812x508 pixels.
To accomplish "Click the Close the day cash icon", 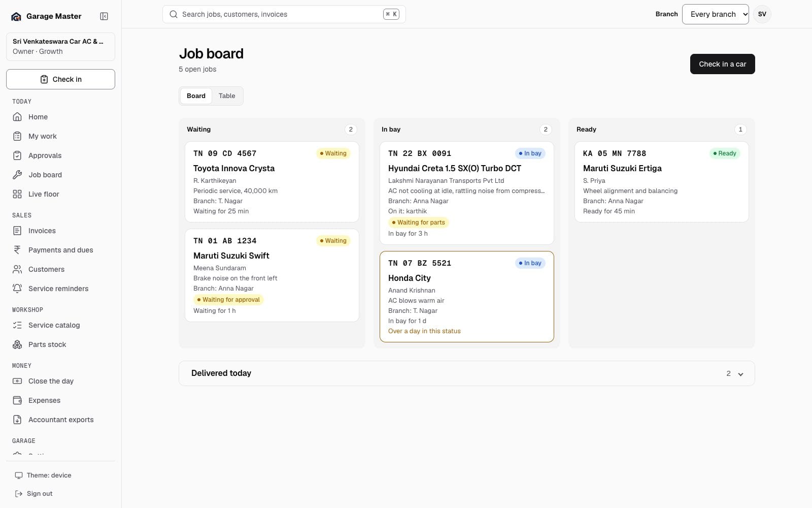I will (17, 381).
